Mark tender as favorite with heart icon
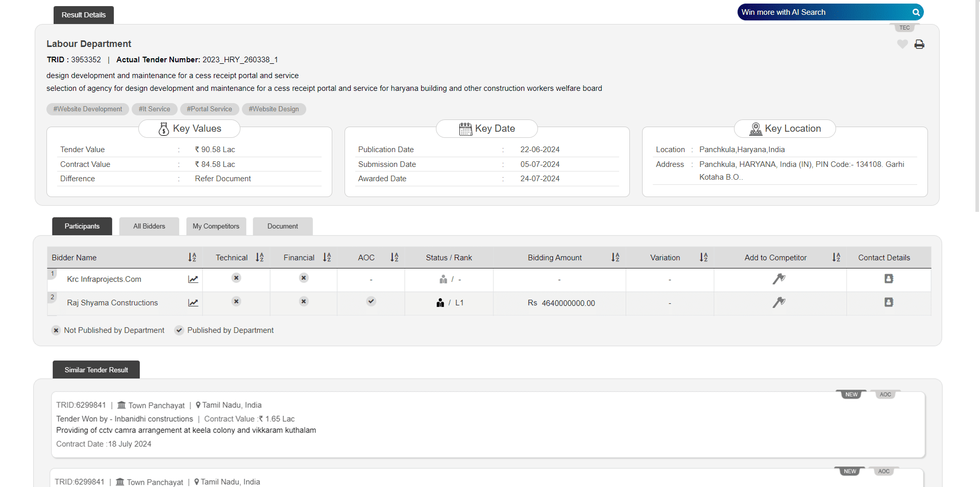 click(x=902, y=44)
